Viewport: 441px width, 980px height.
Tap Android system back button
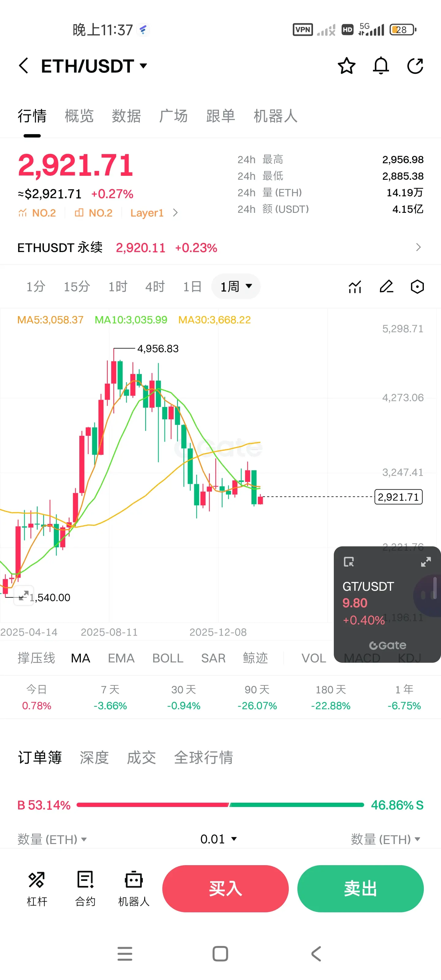pos(316,954)
